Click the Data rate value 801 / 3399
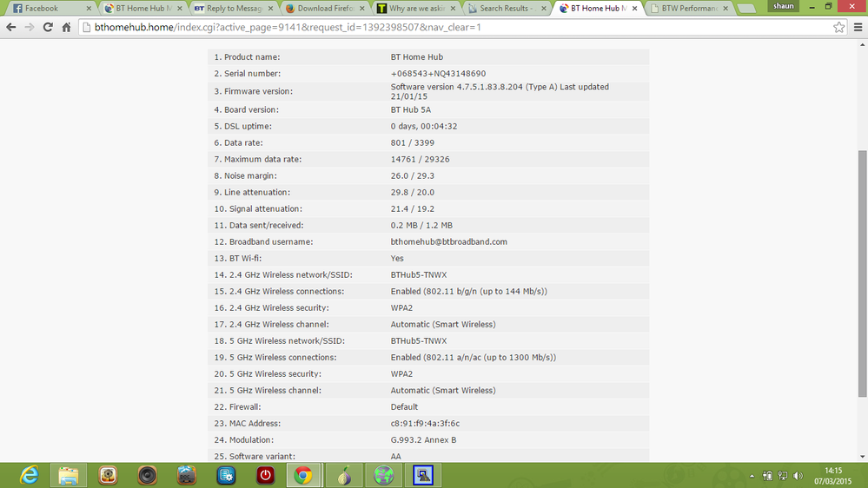Viewport: 868px width, 488px height. (x=413, y=142)
